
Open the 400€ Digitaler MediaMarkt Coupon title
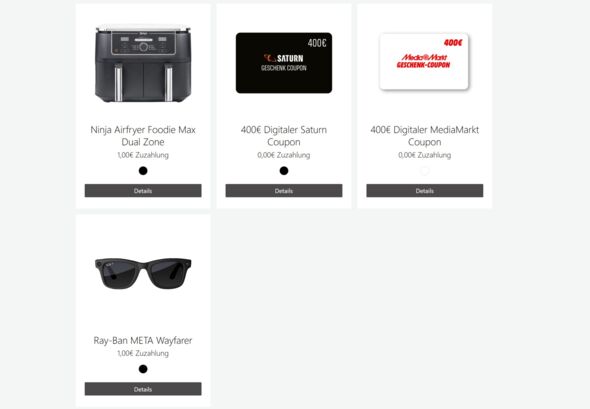(x=424, y=136)
